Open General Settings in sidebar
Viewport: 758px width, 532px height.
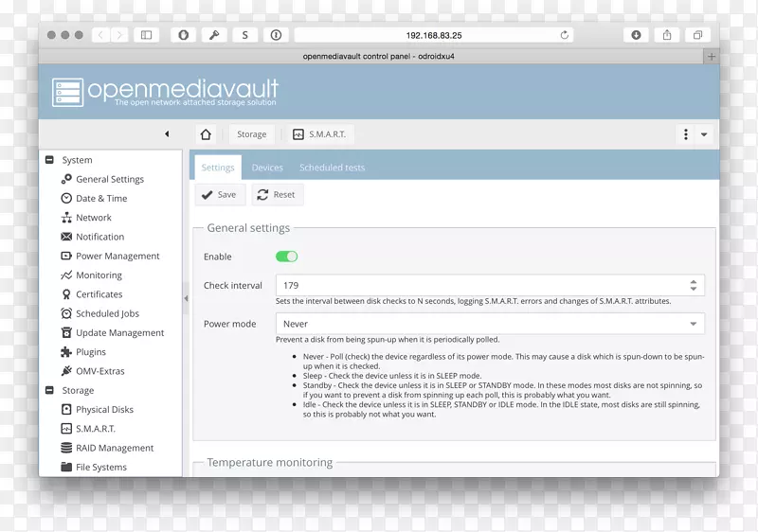110,179
